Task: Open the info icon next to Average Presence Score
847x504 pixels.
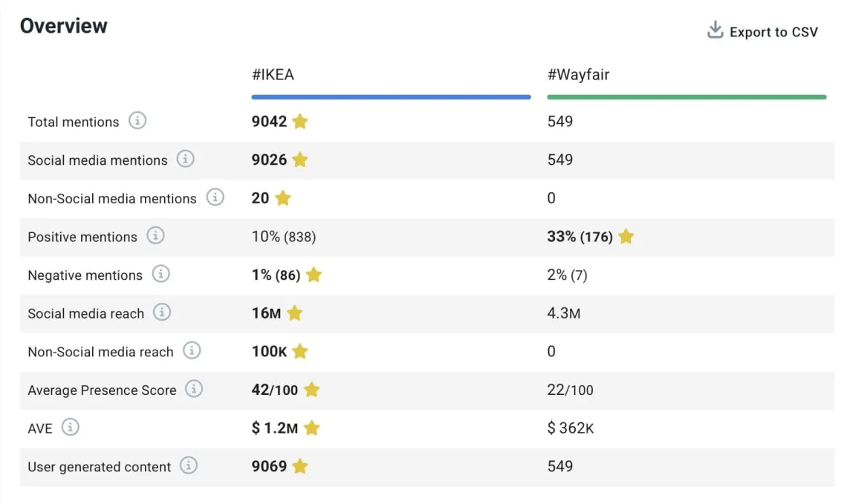Action: coord(194,388)
